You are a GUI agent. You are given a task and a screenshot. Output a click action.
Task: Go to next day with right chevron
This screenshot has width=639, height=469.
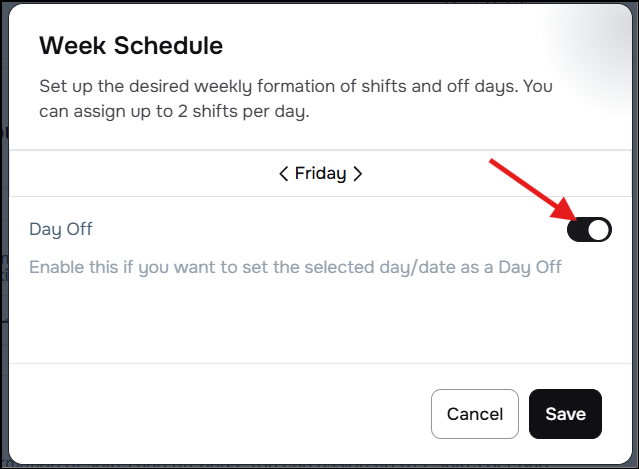coord(357,174)
